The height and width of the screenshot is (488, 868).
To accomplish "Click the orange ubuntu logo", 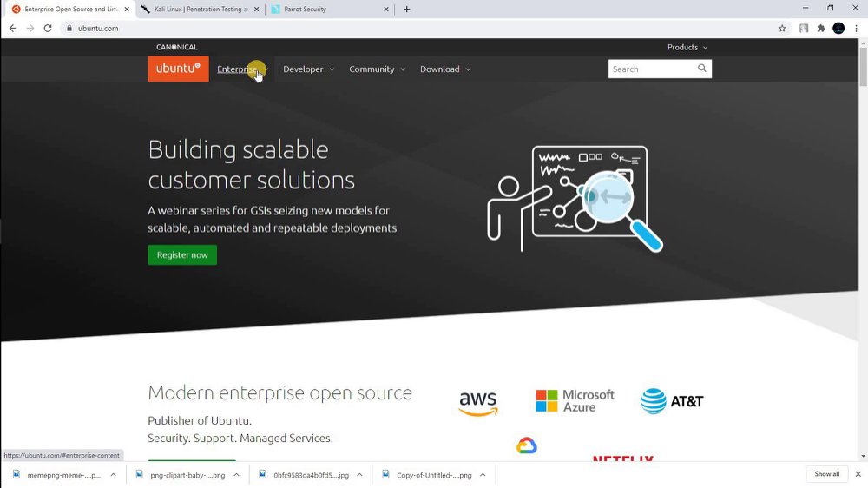I will (178, 69).
